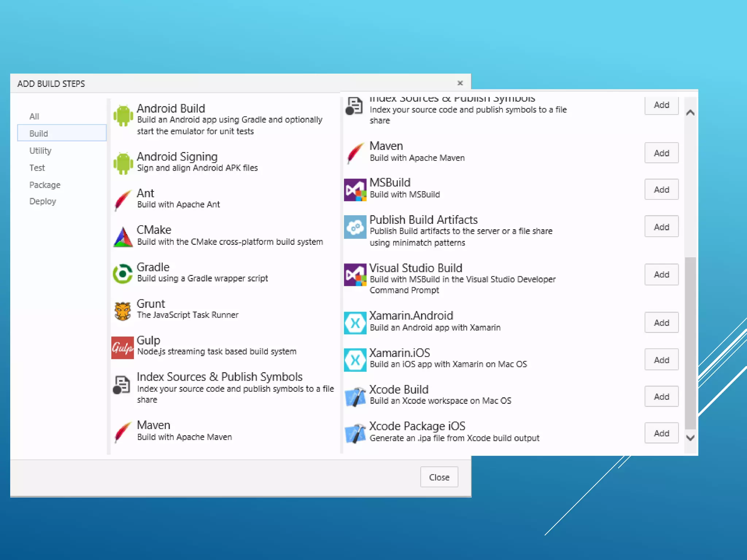Click the Publish Build Artifacts icon
The height and width of the screenshot is (560, 747).
355,227
